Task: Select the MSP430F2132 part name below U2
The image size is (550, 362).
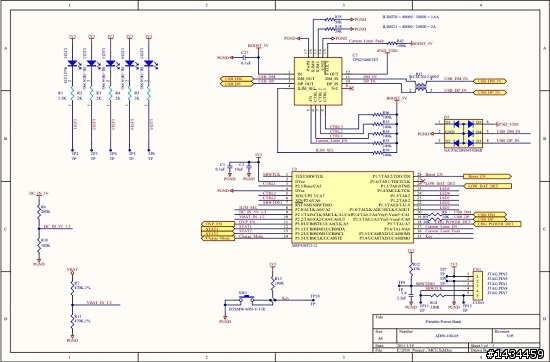Action: 304,246
